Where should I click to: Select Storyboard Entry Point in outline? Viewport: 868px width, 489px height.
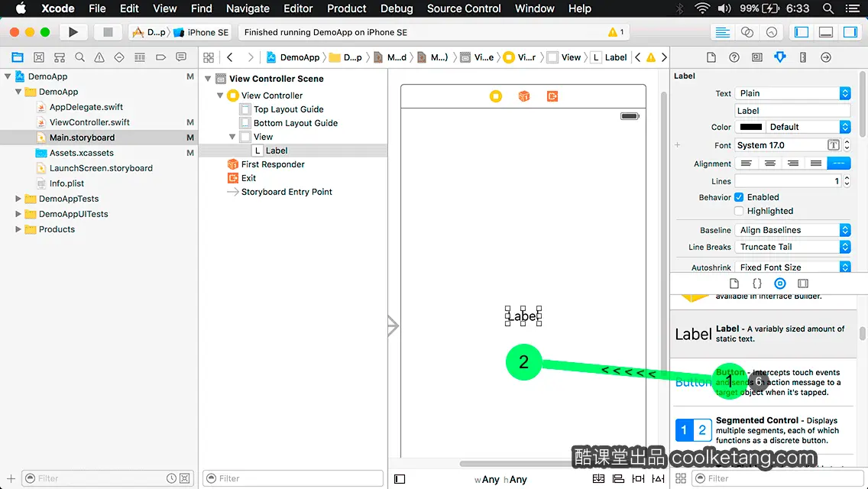pos(287,192)
